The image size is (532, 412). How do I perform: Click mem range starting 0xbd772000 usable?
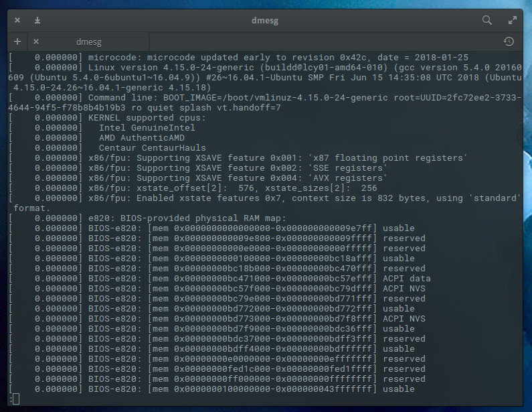pyautogui.click(x=211, y=309)
